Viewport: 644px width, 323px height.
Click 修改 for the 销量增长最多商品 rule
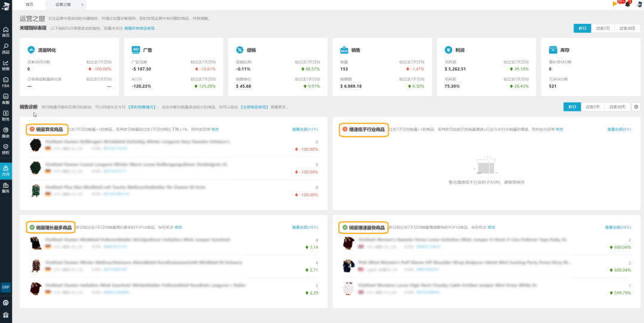[x=178, y=227]
